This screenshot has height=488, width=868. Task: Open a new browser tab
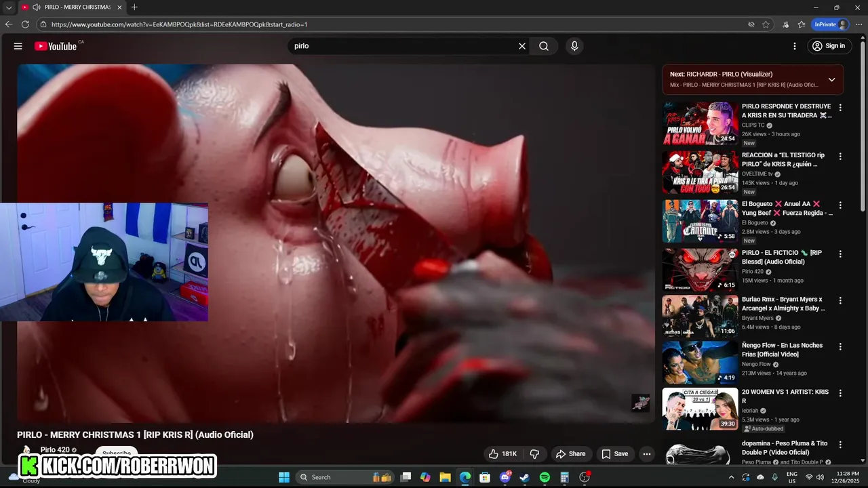coord(134,7)
